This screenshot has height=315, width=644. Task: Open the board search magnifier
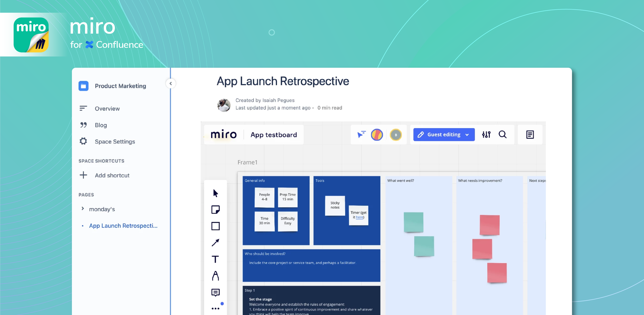click(503, 134)
